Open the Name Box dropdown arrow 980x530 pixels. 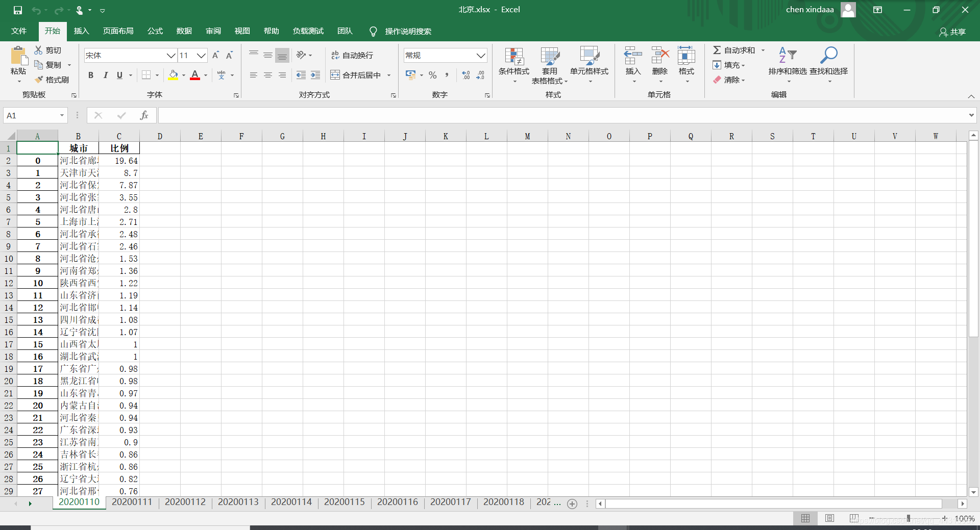click(x=62, y=115)
